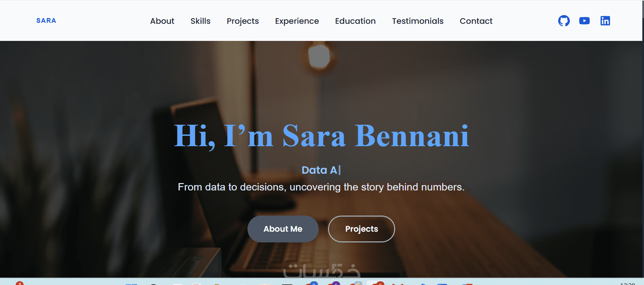The image size is (644, 285).
Task: Navigate to Contact in the header
Action: coord(476,21)
